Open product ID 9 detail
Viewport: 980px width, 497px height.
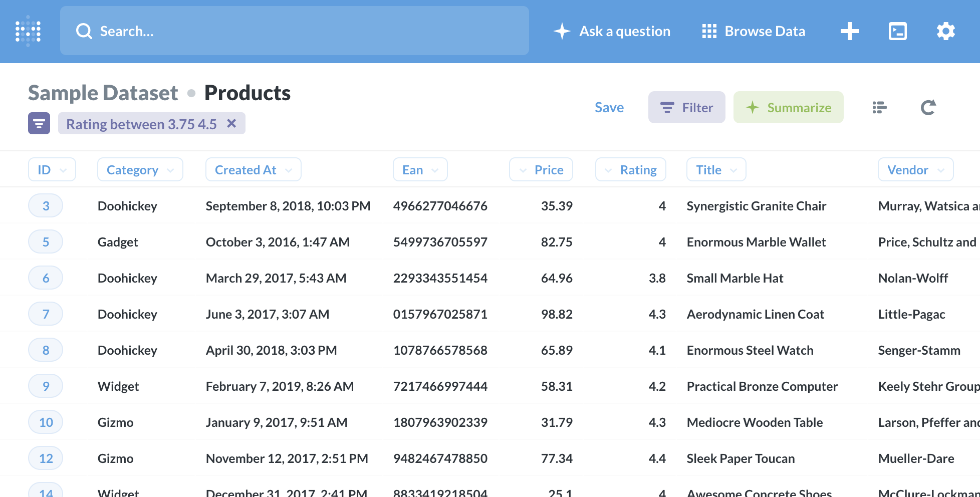pos(46,386)
